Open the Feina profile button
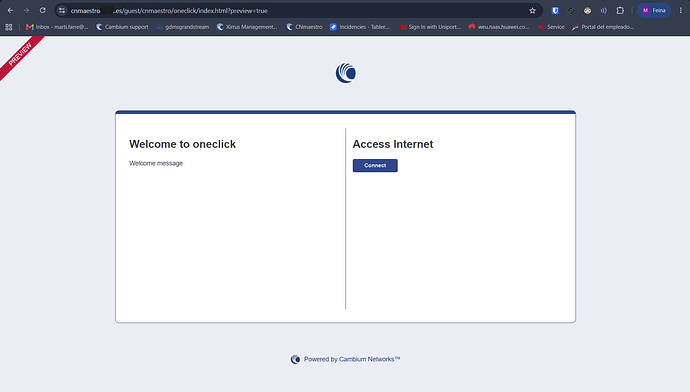690x392 pixels. [x=653, y=11]
